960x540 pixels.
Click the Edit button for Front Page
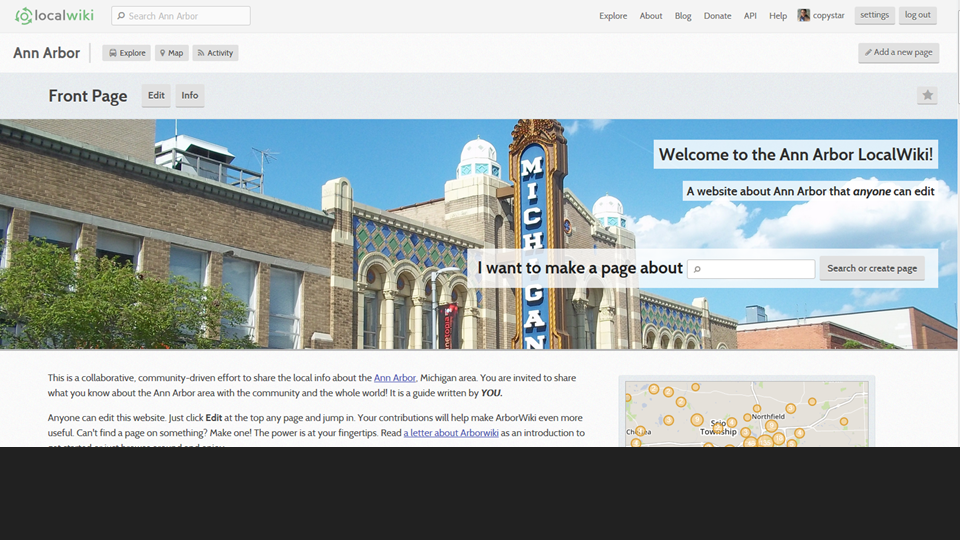pyautogui.click(x=156, y=96)
